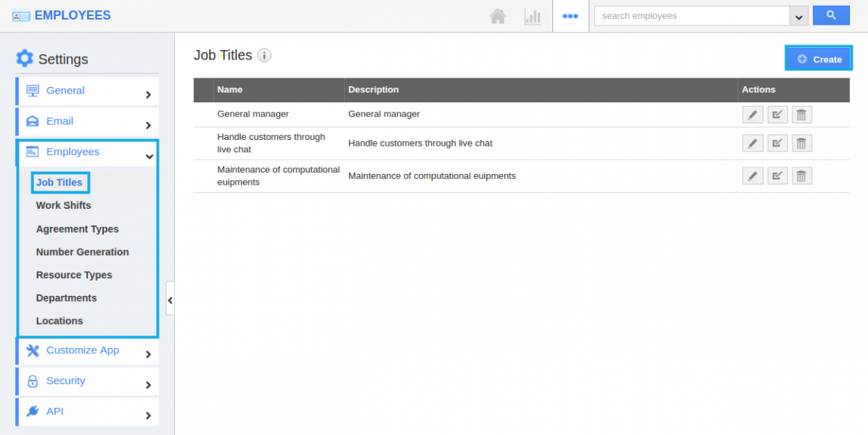The image size is (868, 435).
Task: Expand the Email settings chevron
Action: click(x=148, y=125)
